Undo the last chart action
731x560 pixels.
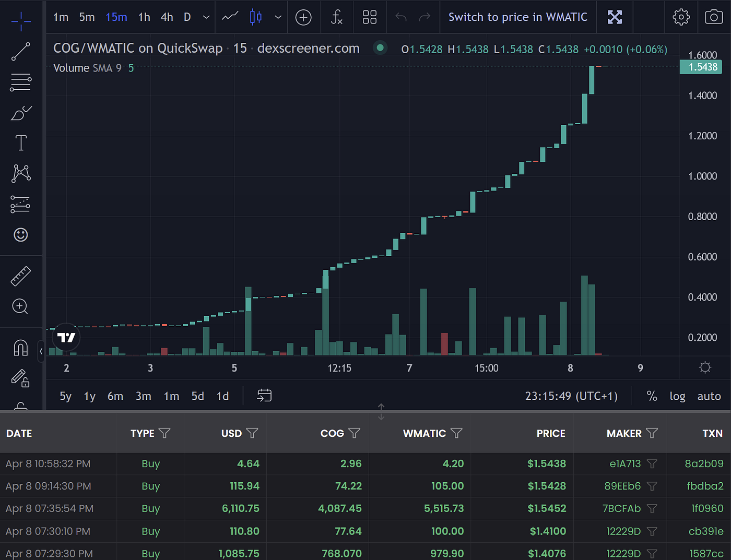click(x=401, y=17)
